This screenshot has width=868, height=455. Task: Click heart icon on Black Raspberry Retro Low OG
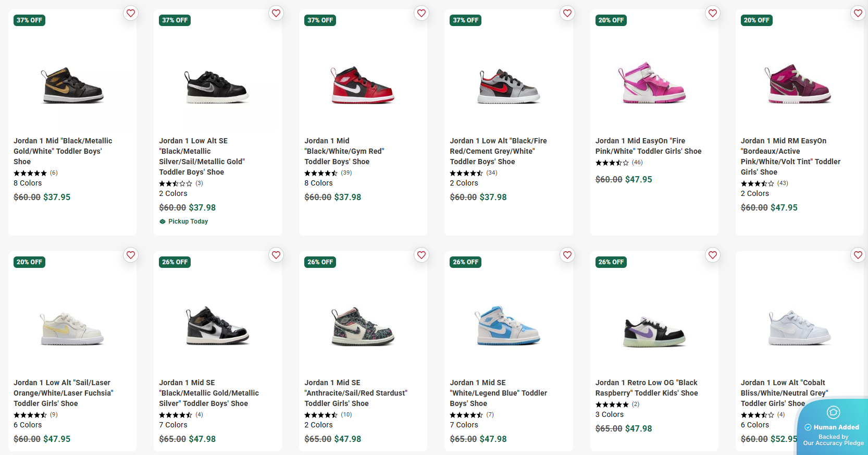712,255
